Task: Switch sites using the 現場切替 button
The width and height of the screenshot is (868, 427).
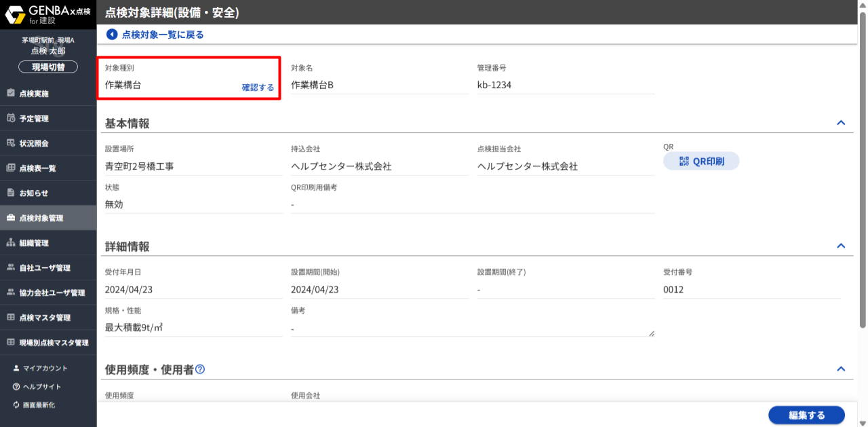Action: [x=47, y=66]
